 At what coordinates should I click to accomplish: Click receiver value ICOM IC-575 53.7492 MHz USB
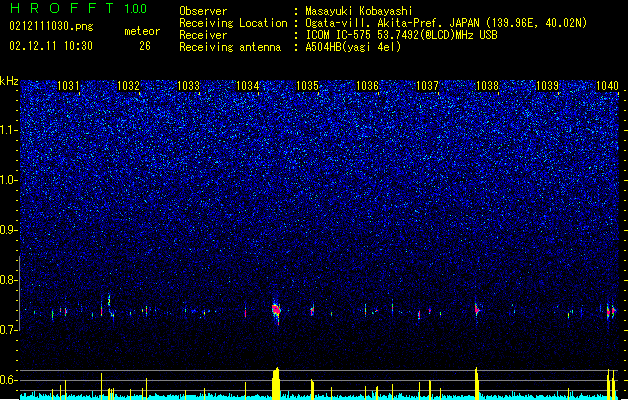pos(401,35)
